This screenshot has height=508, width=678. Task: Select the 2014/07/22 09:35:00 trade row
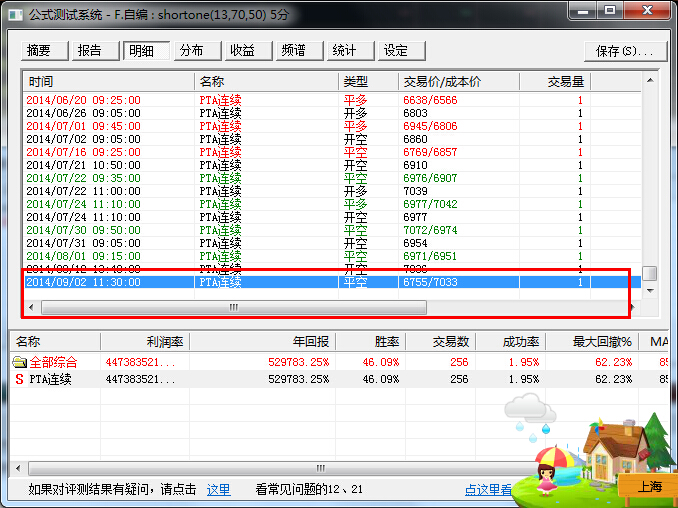[x=84, y=178]
